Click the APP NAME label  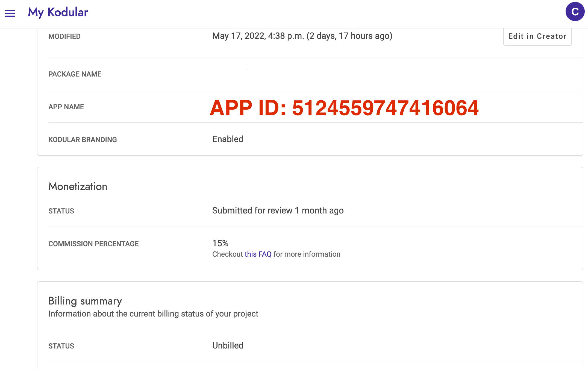coord(66,107)
